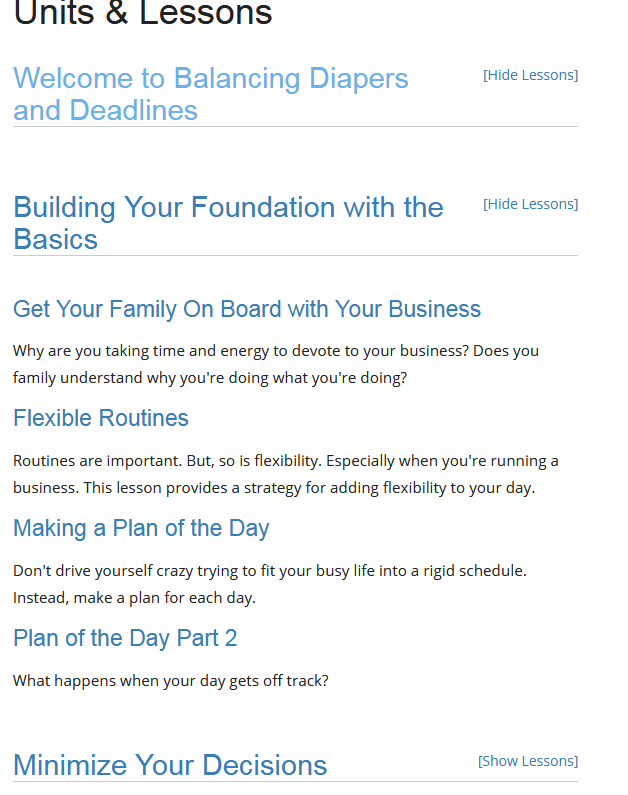Show lessons for Minimize Your Decisions
The height and width of the screenshot is (795, 628).
pyautogui.click(x=528, y=761)
